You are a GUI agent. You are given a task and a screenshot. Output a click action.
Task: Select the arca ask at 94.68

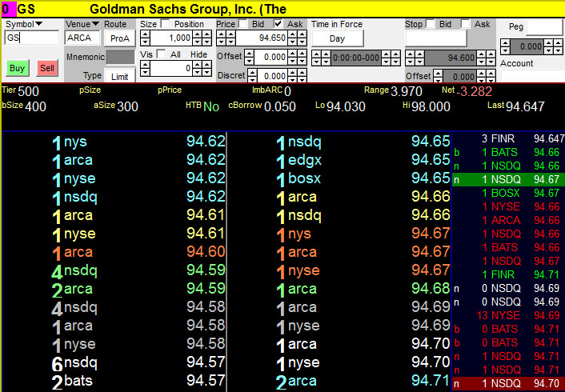pos(339,289)
